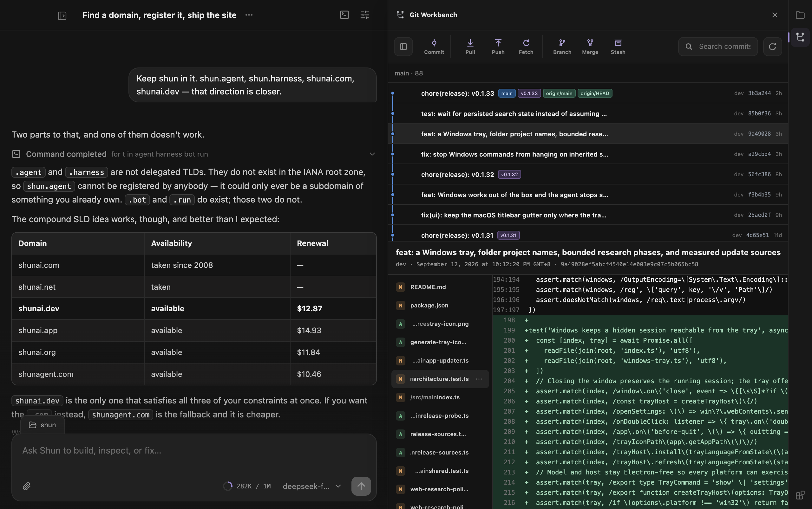Click the Push toolbar button
This screenshot has width=812, height=509.
(x=498, y=47)
